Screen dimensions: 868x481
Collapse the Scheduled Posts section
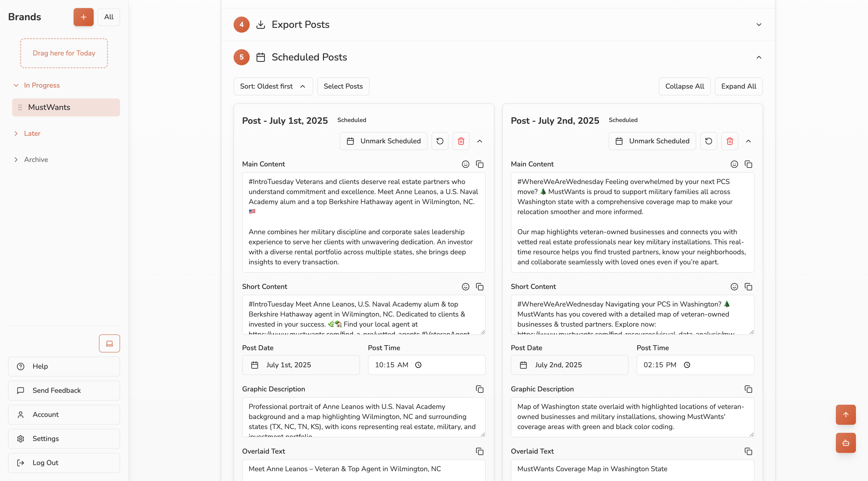759,57
